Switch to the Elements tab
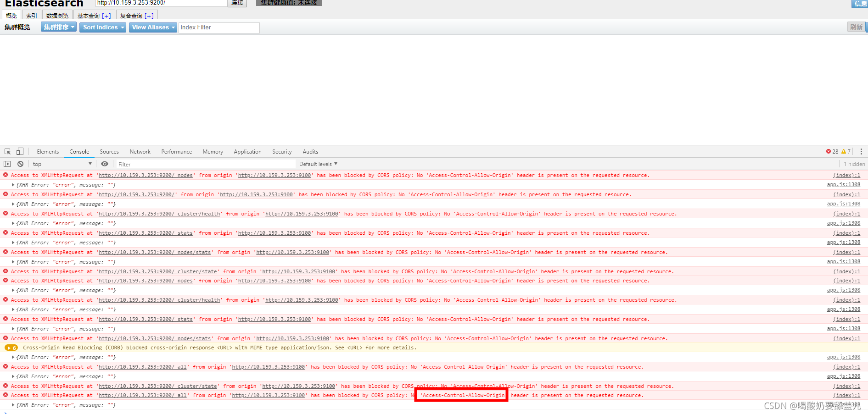868x414 pixels. tap(48, 152)
